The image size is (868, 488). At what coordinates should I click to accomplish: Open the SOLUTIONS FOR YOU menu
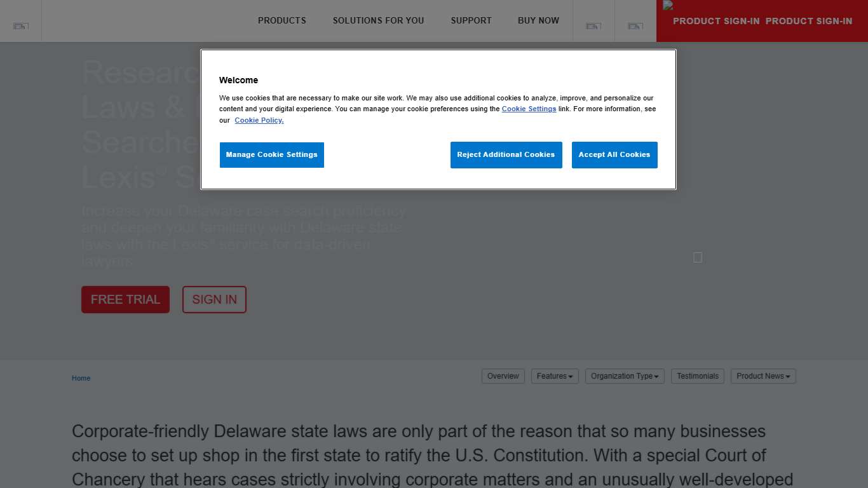[x=378, y=20]
